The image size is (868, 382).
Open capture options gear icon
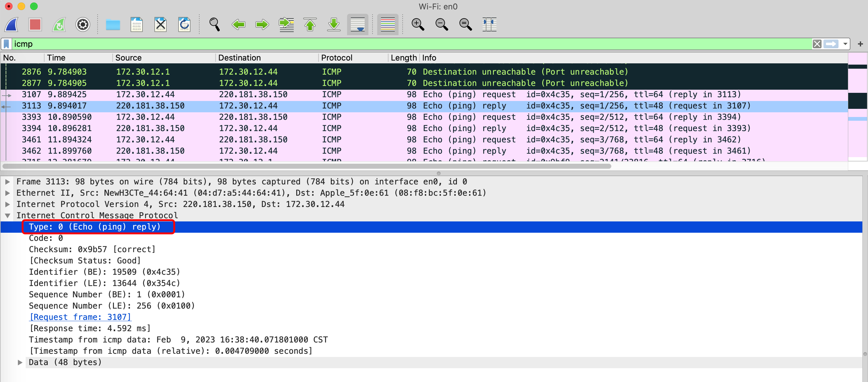click(x=83, y=24)
